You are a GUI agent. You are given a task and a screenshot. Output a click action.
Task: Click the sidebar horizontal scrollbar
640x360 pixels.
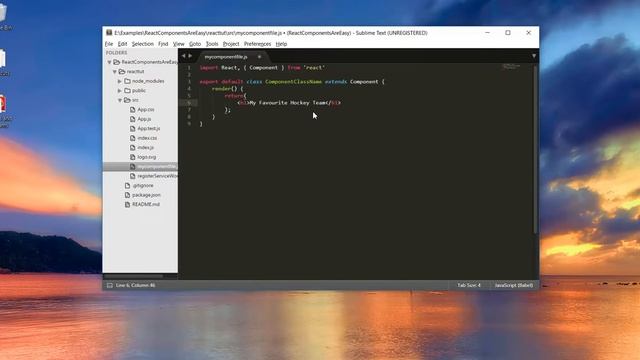[x=133, y=276]
